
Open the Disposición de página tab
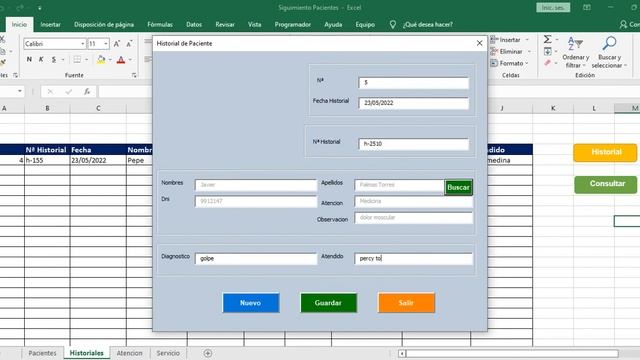pos(104,24)
